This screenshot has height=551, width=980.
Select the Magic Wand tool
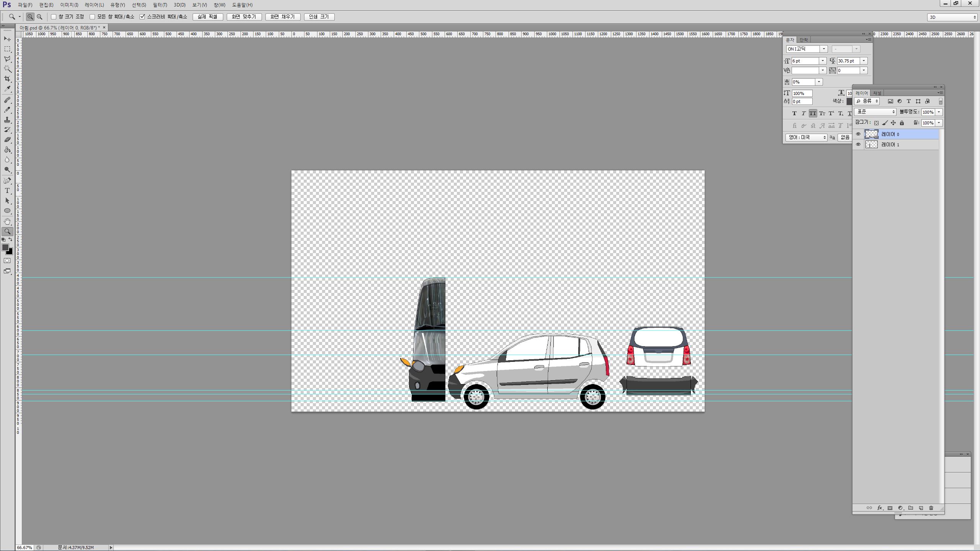[x=7, y=69]
